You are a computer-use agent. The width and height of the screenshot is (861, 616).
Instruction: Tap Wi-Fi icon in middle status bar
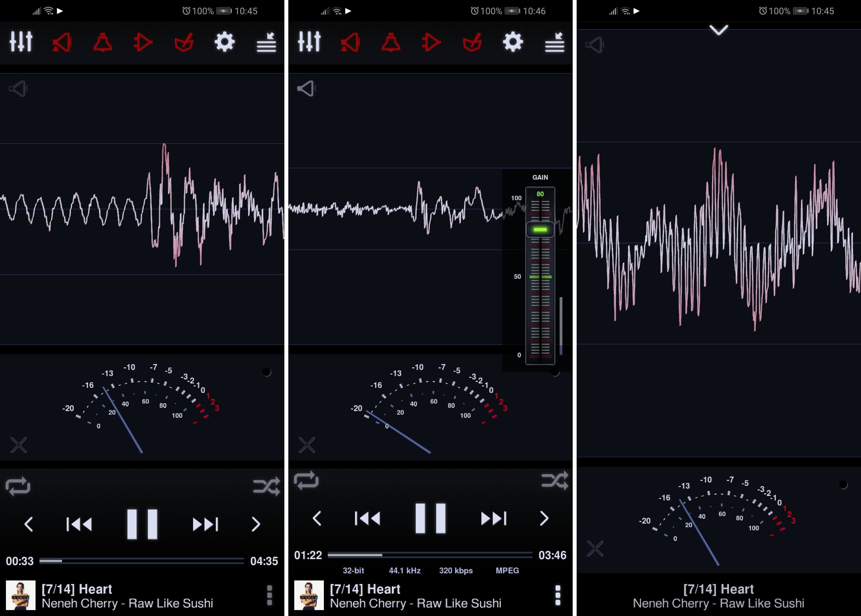[x=337, y=11]
